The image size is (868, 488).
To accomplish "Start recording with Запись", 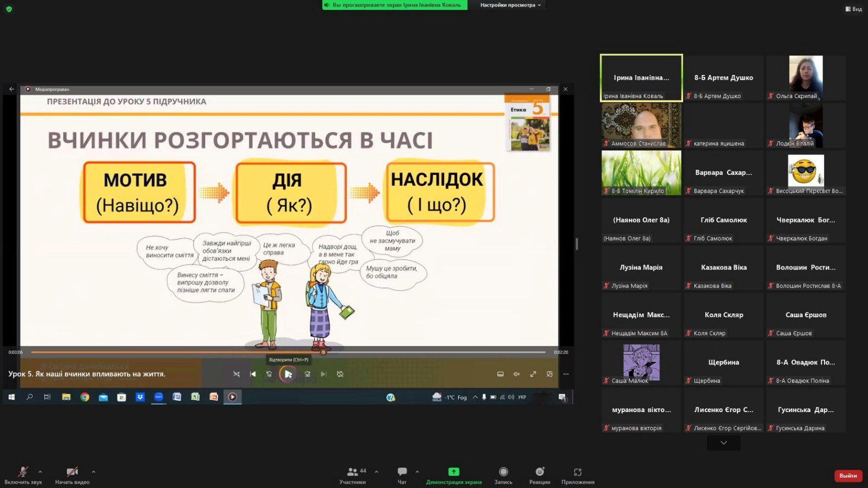I will pos(503,475).
